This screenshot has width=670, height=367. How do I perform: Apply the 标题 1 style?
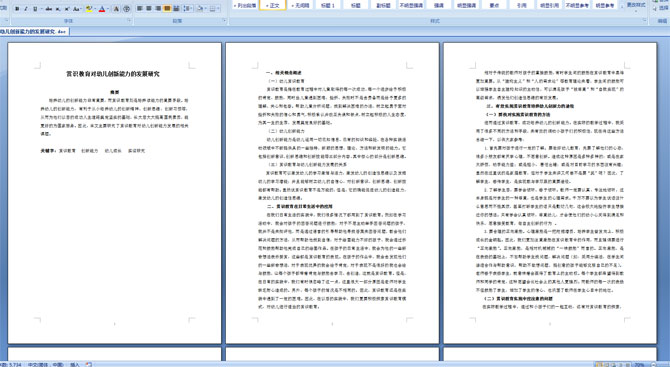pyautogui.click(x=328, y=5)
